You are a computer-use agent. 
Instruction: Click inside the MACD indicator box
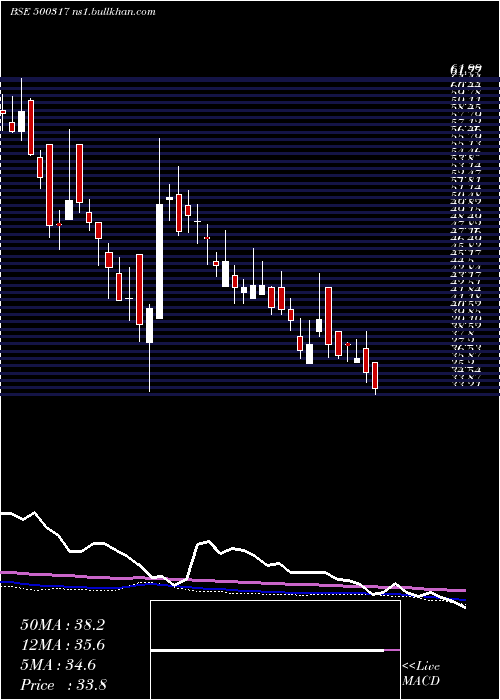(x=275, y=650)
